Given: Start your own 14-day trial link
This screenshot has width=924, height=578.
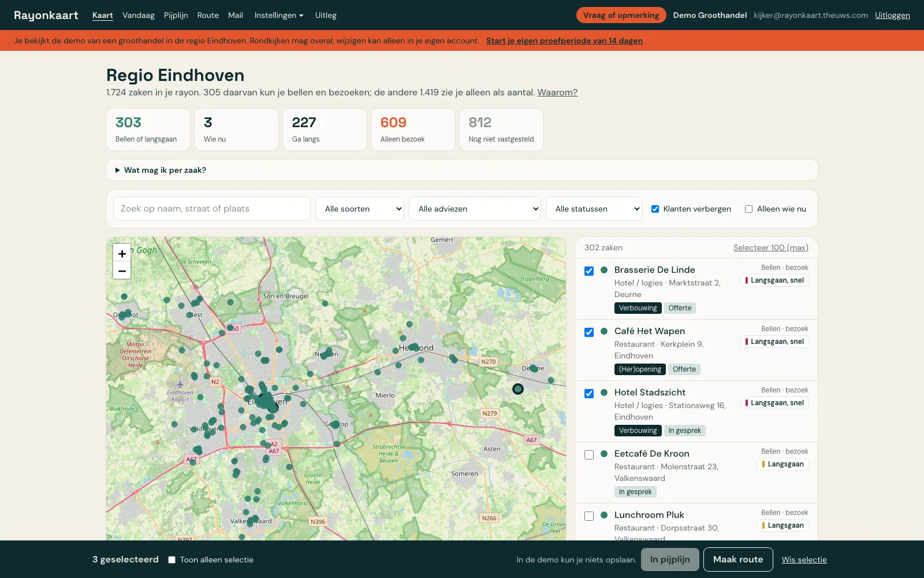Looking at the screenshot, I should coord(564,40).
